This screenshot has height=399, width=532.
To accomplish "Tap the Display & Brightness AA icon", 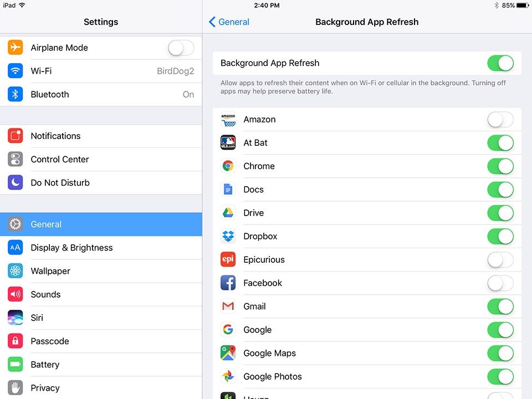I will click(x=16, y=248).
